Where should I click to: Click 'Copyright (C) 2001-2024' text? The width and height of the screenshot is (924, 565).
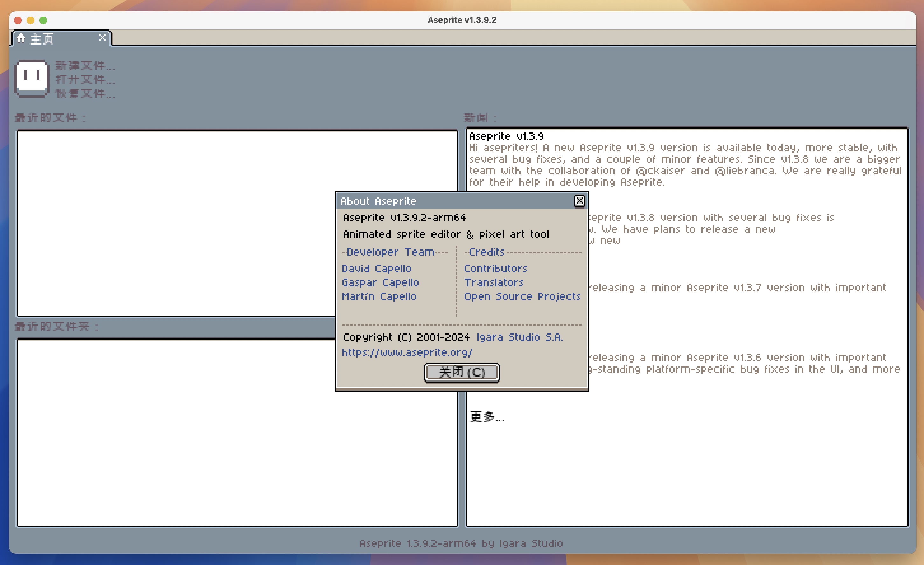[x=406, y=338]
